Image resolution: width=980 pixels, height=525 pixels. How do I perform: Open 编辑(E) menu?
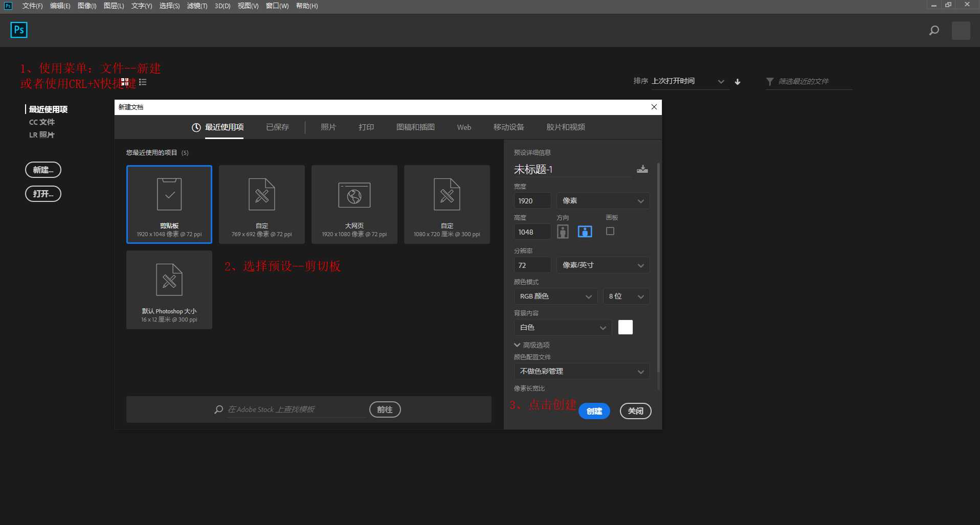tap(60, 6)
